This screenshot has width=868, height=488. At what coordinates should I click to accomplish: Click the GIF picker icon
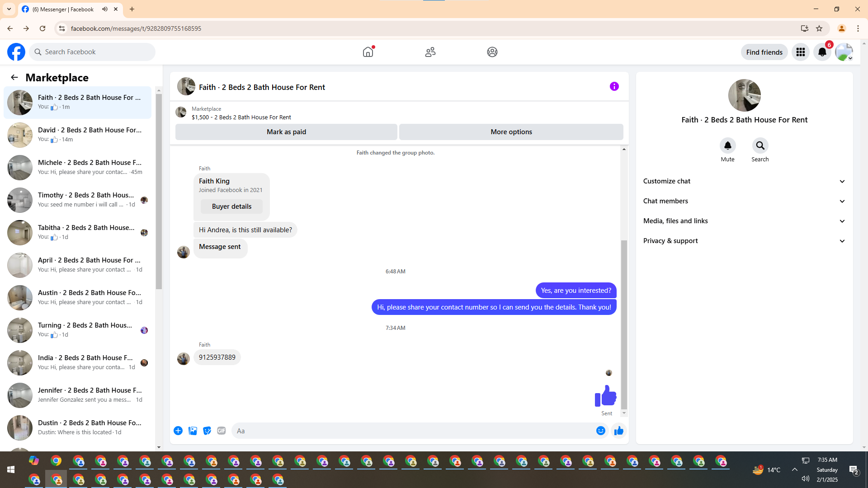pyautogui.click(x=221, y=431)
